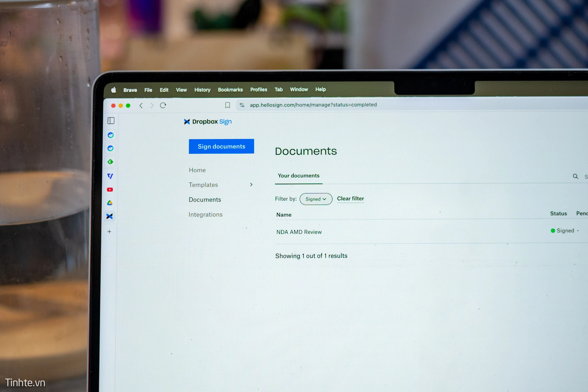This screenshot has width=588, height=392.
Task: Go to Home in left navigation
Action: [x=197, y=170]
